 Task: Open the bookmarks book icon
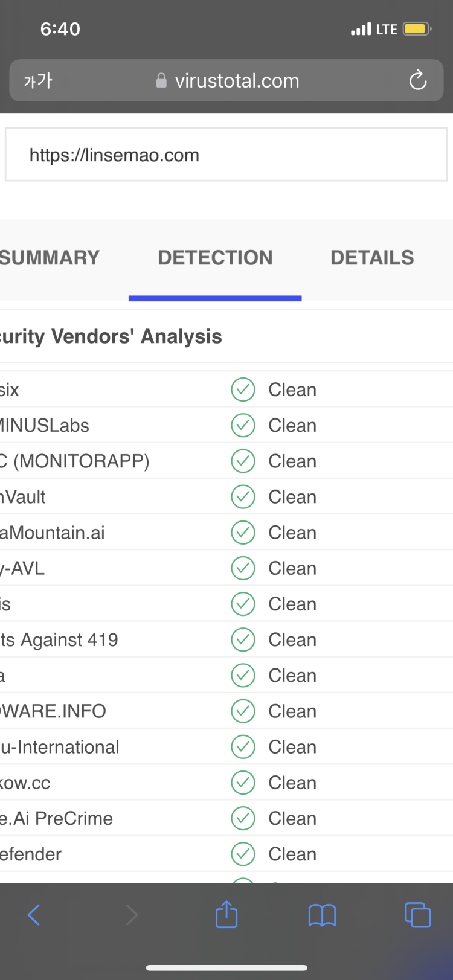(322, 915)
